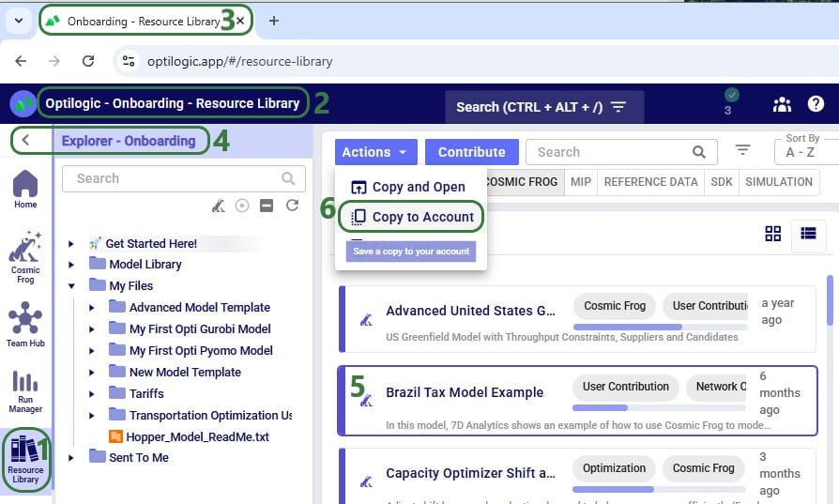This screenshot has height=504, width=839.
Task: Select the Brazil Tax Model Example card
Action: 578,401
